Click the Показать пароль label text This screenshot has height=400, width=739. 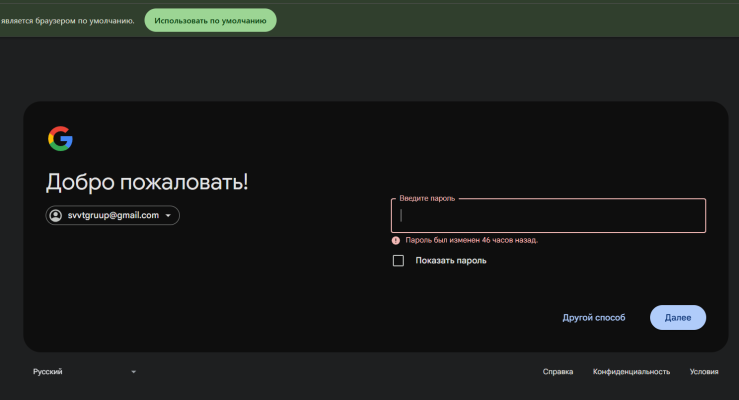click(x=451, y=261)
